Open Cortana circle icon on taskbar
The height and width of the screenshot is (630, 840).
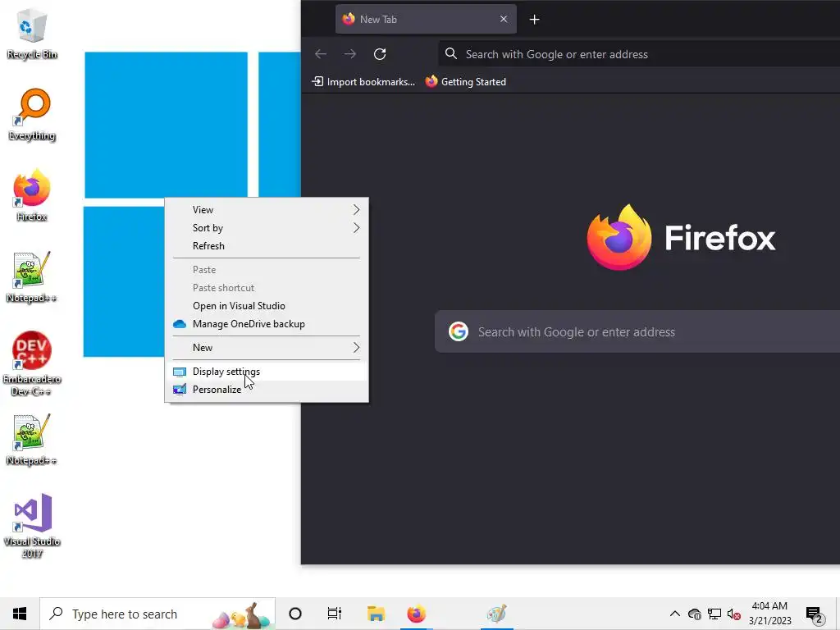pos(295,614)
